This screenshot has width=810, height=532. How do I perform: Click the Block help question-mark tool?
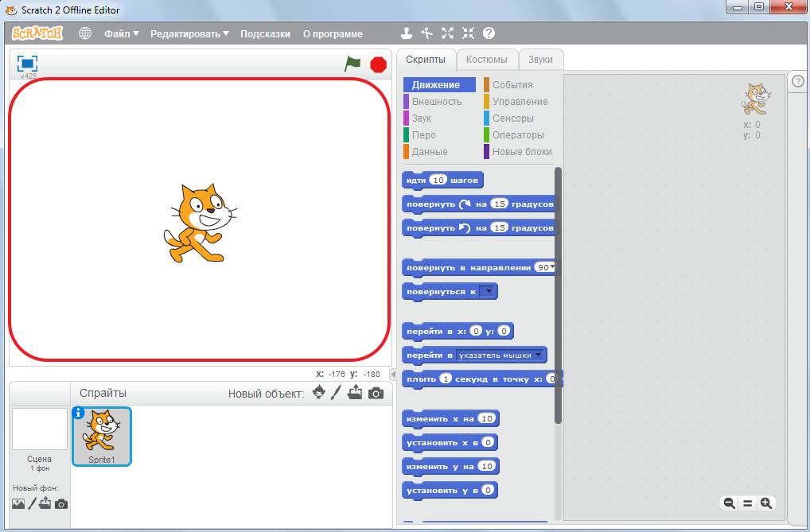[489, 33]
